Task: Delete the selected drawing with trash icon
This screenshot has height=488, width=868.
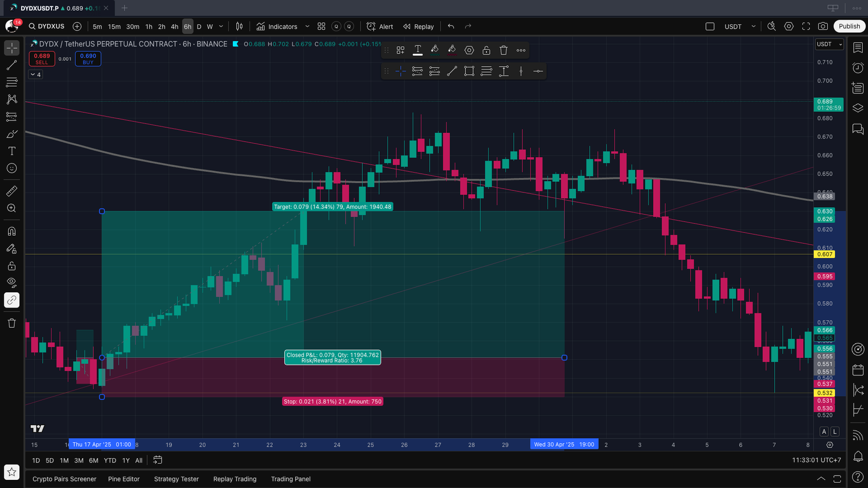Action: coord(503,50)
